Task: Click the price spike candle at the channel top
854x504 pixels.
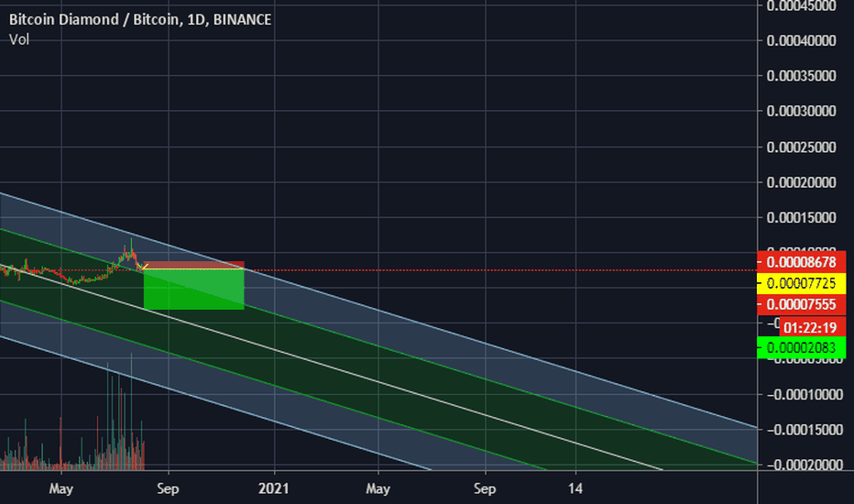Action: pos(131,249)
